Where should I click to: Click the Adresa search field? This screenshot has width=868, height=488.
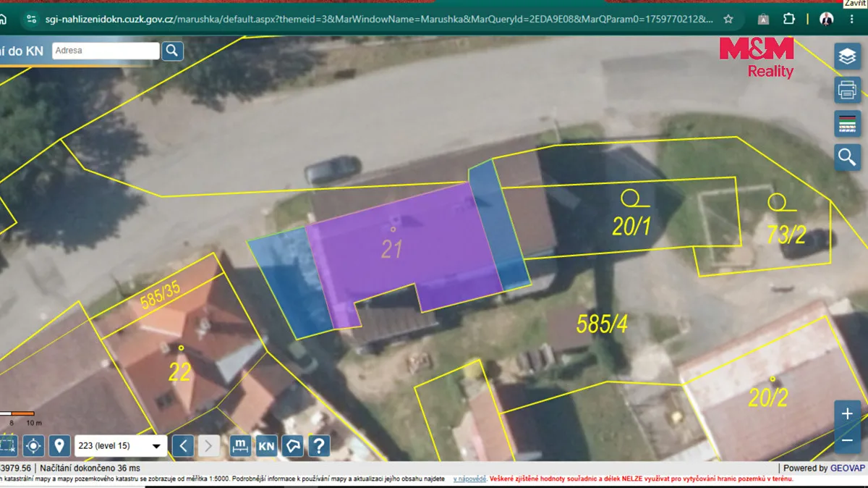pyautogui.click(x=106, y=51)
